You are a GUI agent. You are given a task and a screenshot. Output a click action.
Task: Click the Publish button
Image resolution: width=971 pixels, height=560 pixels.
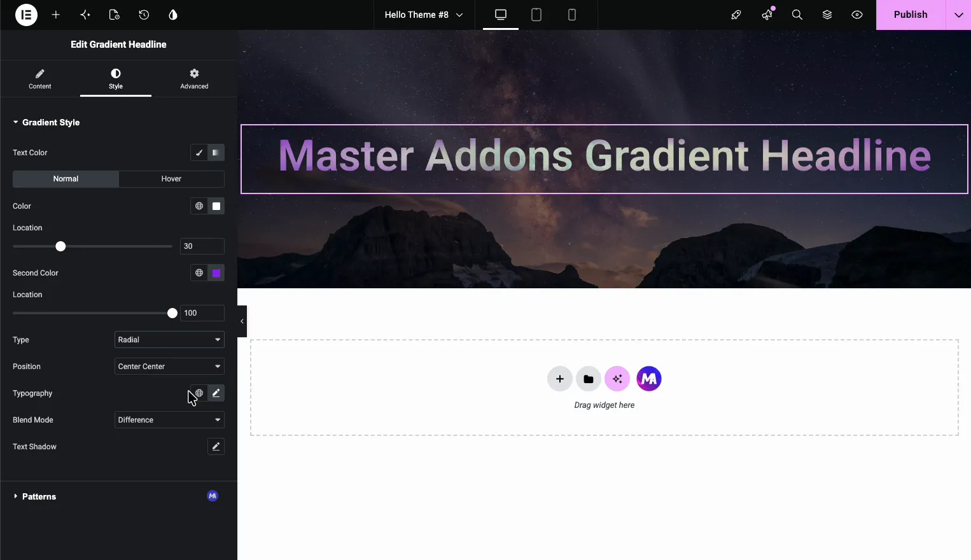pyautogui.click(x=911, y=15)
